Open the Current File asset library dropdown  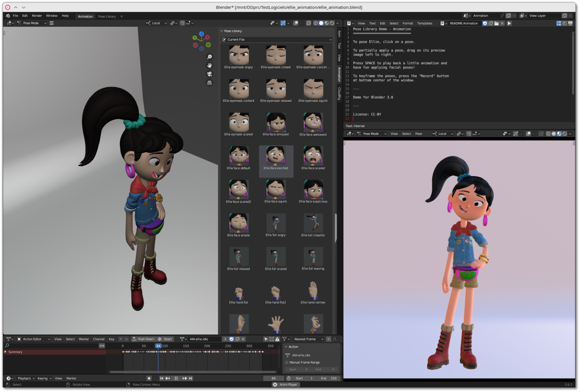(x=277, y=40)
